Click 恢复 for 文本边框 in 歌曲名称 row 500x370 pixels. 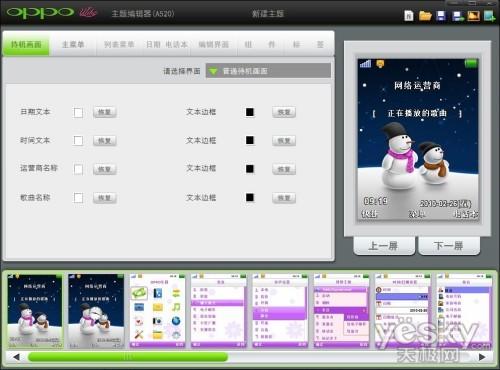(284, 198)
